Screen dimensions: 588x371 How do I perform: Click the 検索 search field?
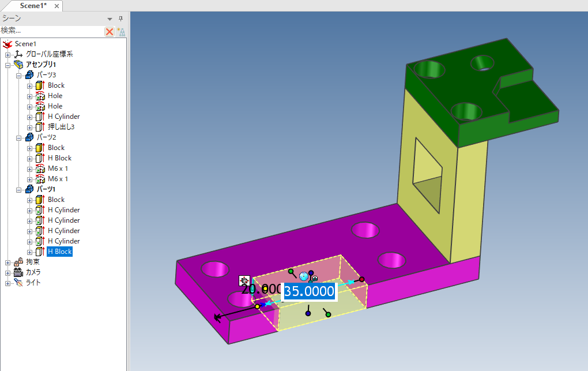point(51,31)
